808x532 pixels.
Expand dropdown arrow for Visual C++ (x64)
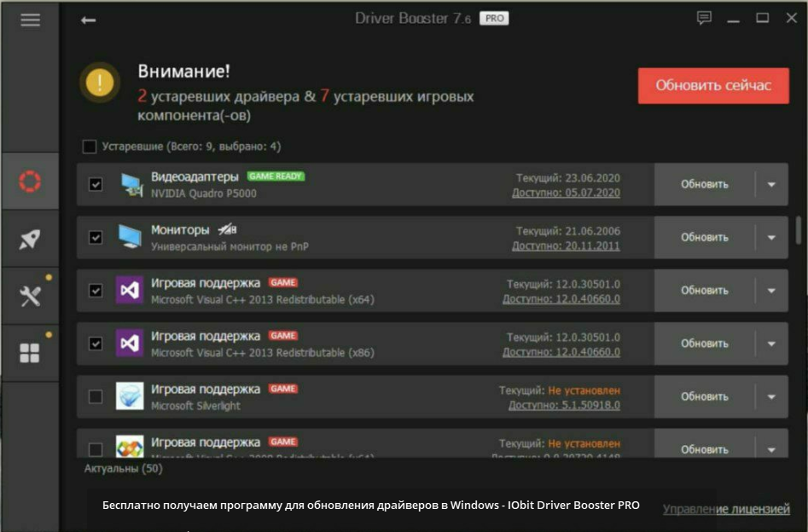(x=771, y=291)
